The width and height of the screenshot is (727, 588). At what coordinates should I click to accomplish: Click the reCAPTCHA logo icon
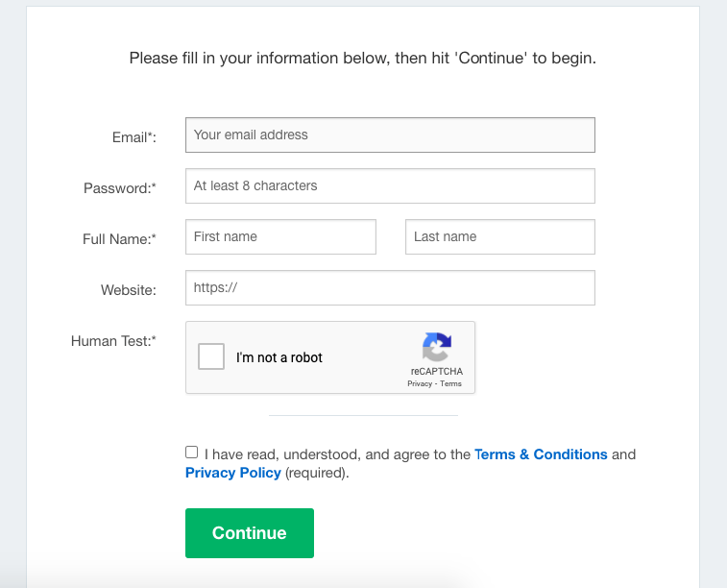(x=436, y=347)
